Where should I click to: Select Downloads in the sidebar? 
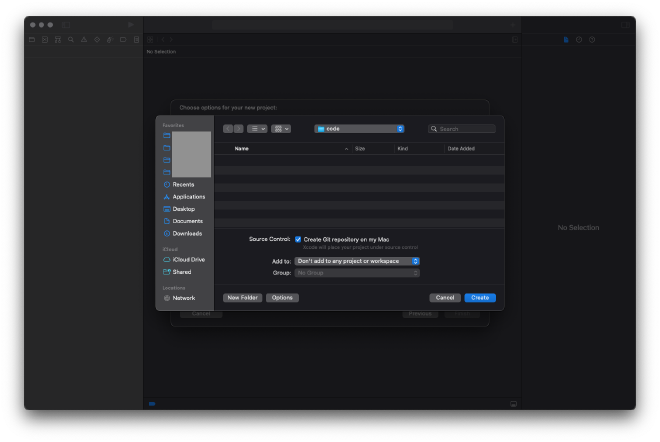(187, 233)
